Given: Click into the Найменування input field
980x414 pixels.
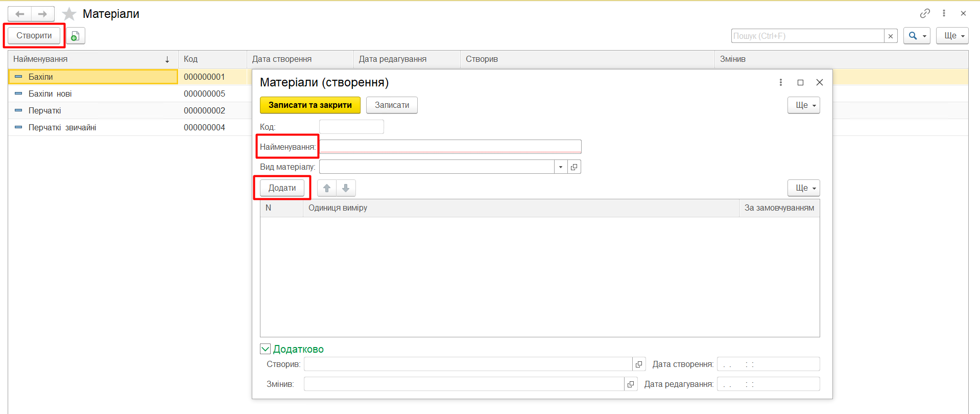Looking at the screenshot, I should [x=450, y=147].
